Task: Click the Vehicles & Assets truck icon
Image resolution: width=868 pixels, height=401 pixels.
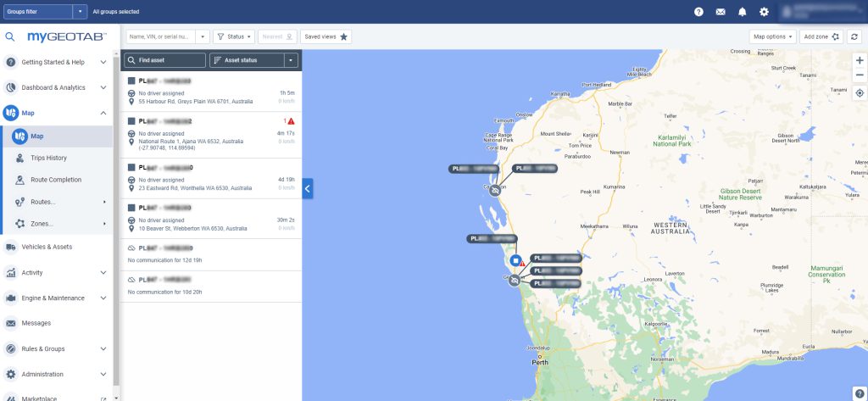Action: (10, 247)
